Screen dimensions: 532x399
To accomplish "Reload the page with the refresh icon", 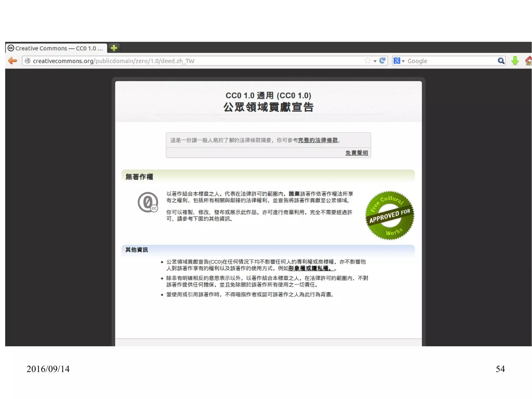I will pyautogui.click(x=382, y=61).
